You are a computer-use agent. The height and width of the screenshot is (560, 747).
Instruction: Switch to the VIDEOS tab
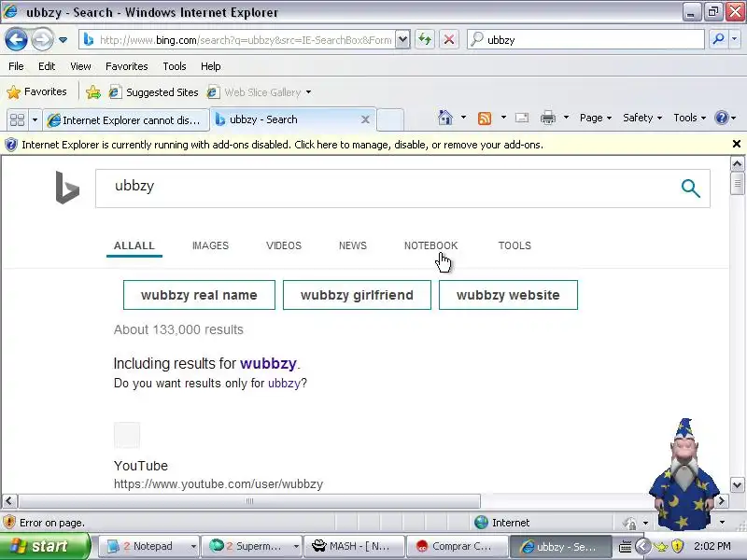tap(284, 245)
